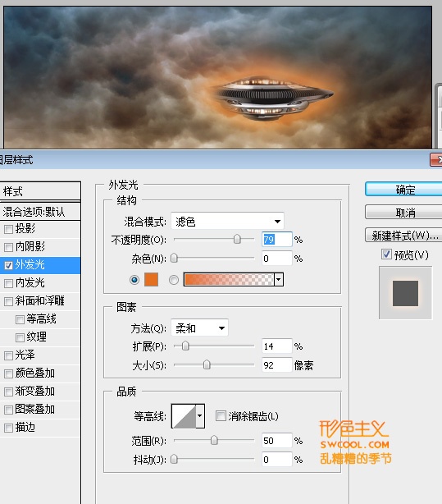Open the 方法 technique dropdown
442x504 pixels.
click(199, 328)
